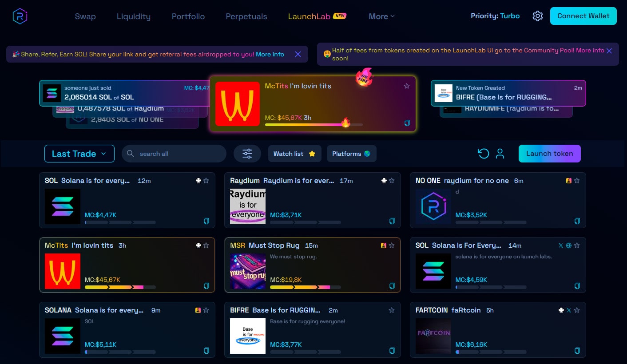The width and height of the screenshot is (627, 364).
Task: Open the settings gear icon
Action: tap(538, 16)
